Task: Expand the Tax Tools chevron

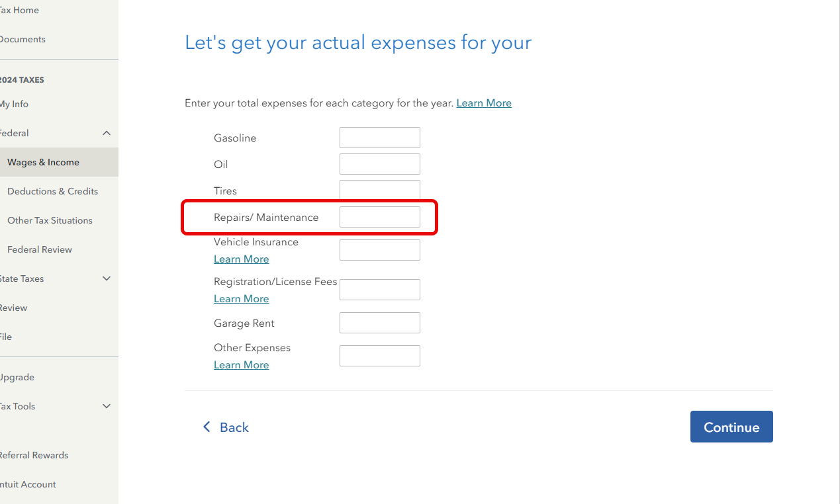Action: click(x=107, y=406)
